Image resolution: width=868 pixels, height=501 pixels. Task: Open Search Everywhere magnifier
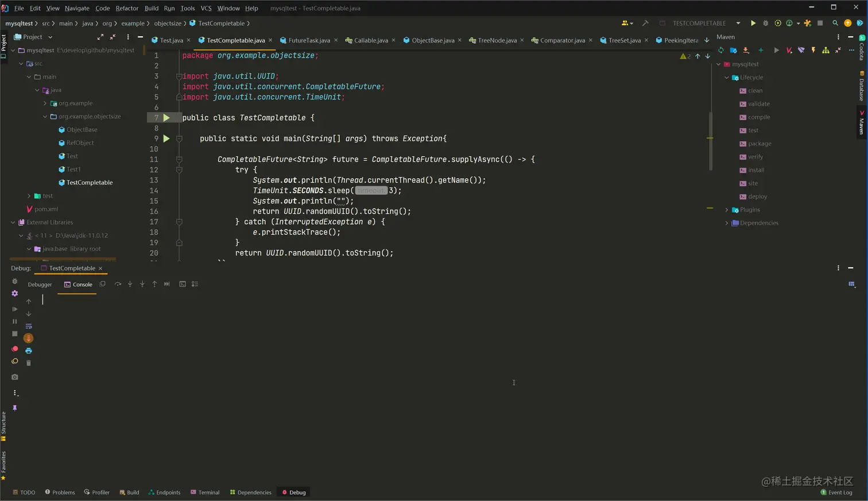click(x=835, y=23)
